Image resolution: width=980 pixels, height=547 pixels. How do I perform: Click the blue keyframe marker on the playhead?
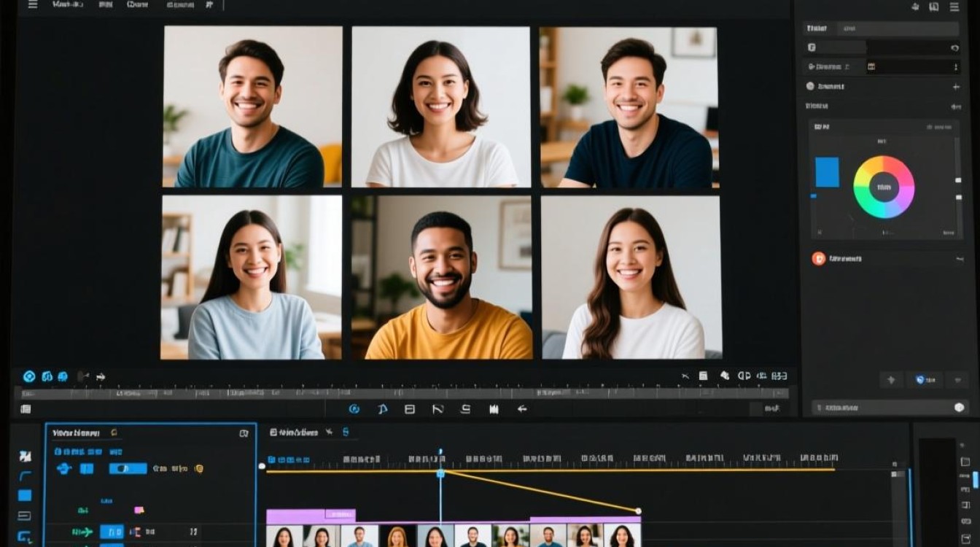point(440,473)
